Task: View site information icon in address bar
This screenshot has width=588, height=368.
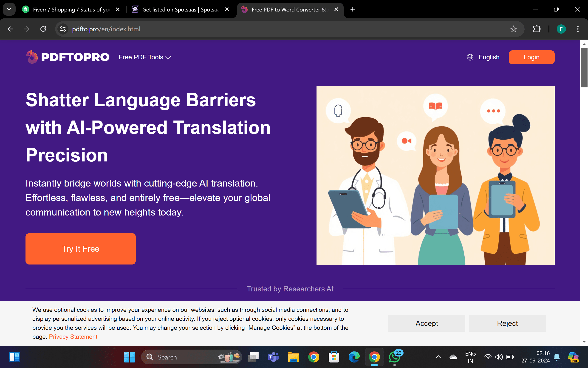Action: (63, 29)
